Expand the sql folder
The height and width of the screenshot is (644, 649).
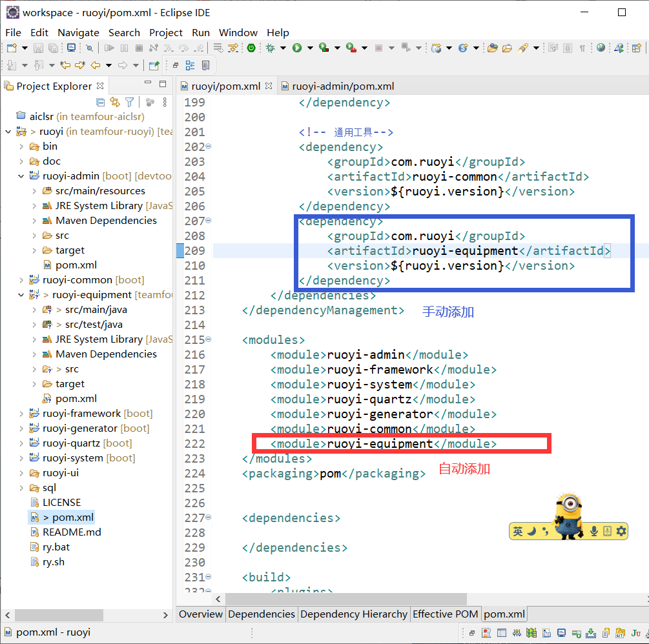(21, 488)
